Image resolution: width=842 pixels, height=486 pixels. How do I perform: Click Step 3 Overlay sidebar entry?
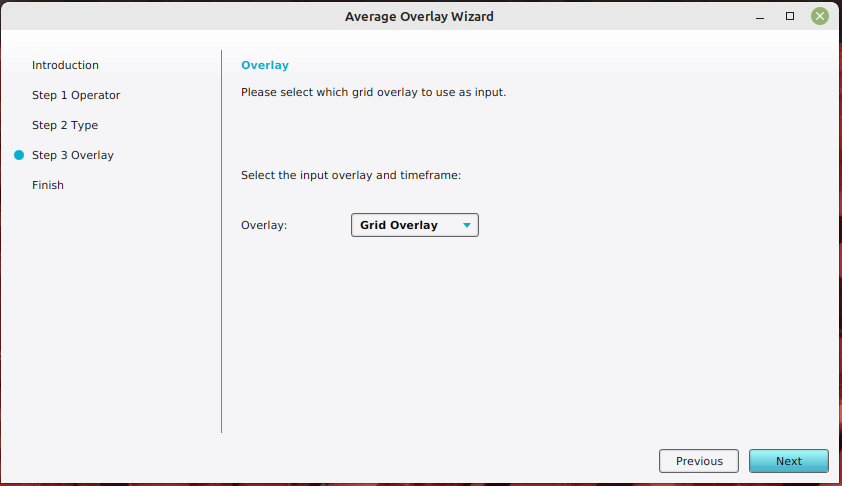click(72, 155)
